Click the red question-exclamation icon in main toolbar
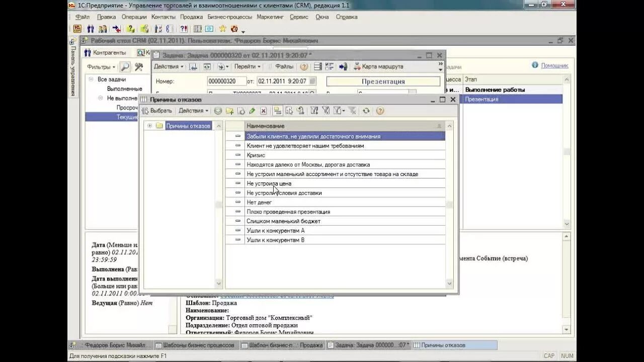Viewport: 644px width, 362px height. pyautogui.click(x=183, y=29)
